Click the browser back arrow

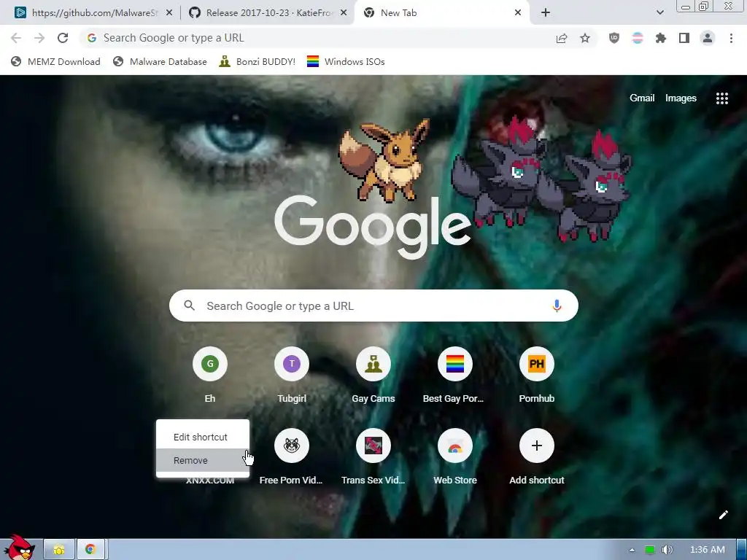coord(16,38)
